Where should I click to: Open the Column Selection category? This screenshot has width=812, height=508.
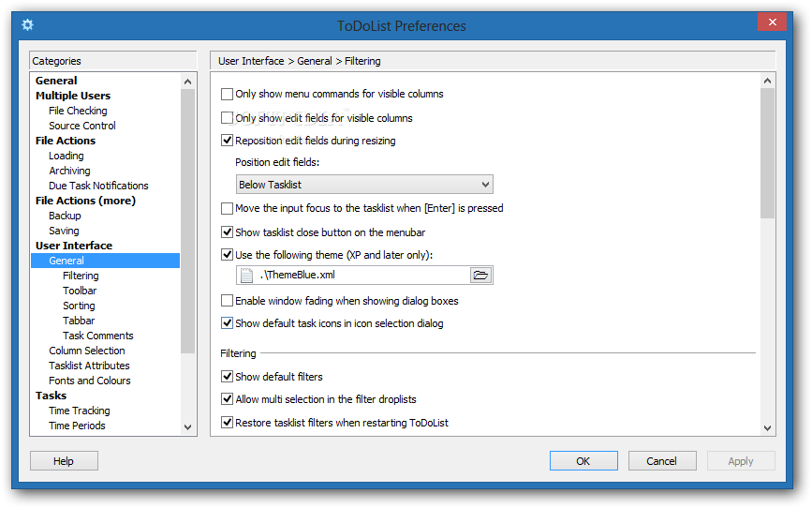point(86,351)
